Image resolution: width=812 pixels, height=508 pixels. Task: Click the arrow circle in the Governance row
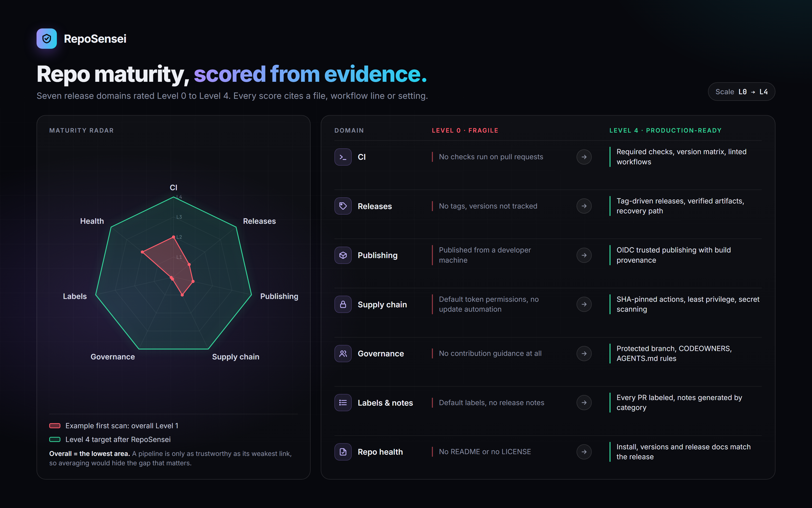(x=584, y=354)
